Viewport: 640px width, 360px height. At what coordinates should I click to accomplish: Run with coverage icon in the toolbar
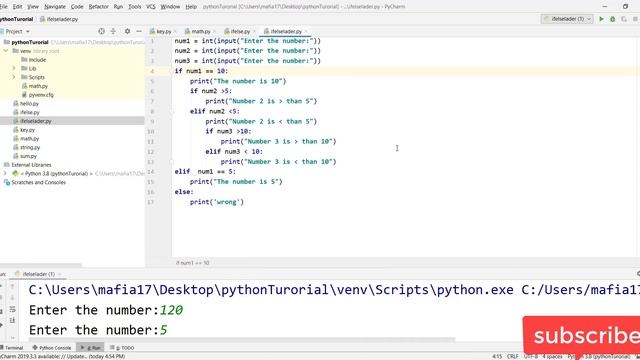[624, 19]
